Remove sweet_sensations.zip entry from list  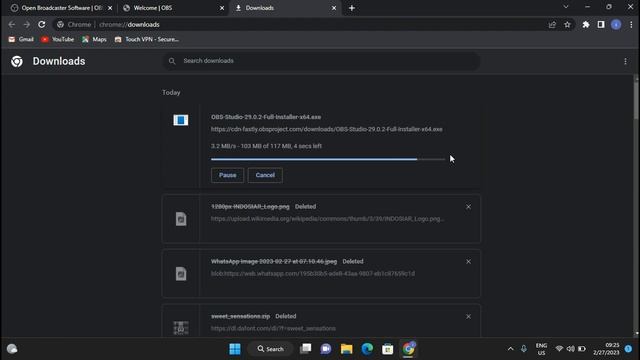pyautogui.click(x=468, y=316)
